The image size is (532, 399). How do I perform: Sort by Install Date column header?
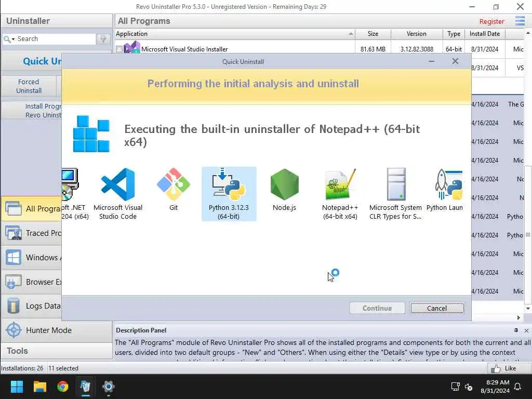pyautogui.click(x=485, y=34)
